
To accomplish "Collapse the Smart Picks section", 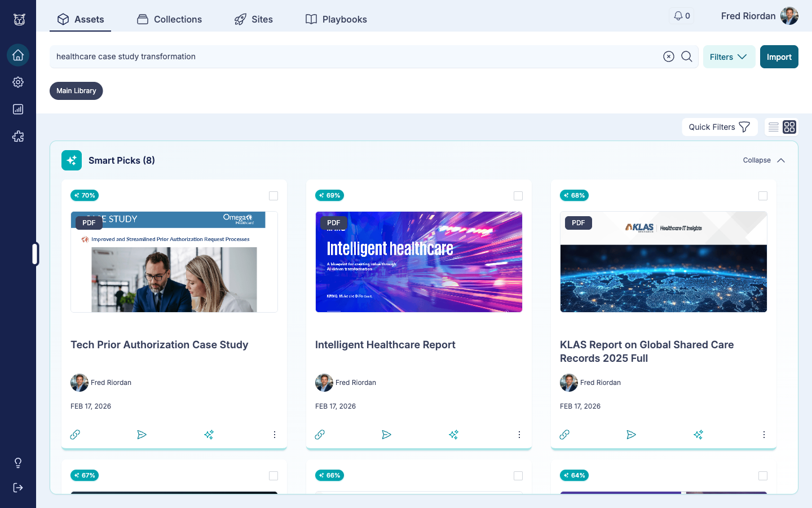I will (764, 160).
